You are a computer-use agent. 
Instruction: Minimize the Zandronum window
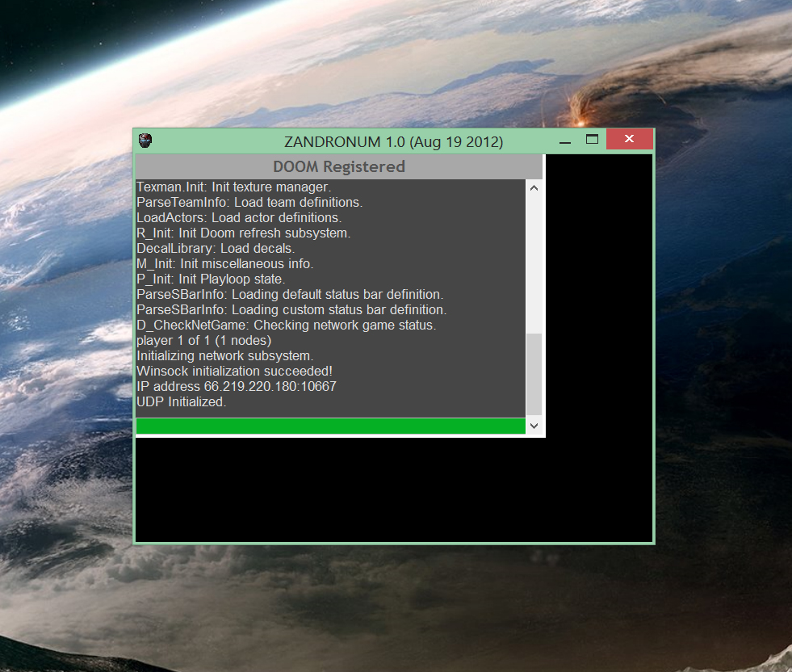tap(565, 141)
